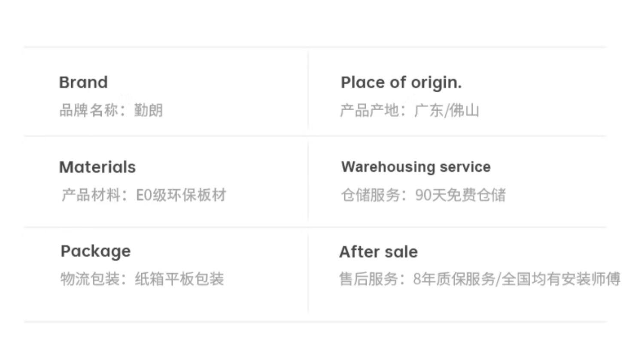Image resolution: width=644 pixels, height=351 pixels.
Task: Click the Package heading
Action: click(95, 251)
